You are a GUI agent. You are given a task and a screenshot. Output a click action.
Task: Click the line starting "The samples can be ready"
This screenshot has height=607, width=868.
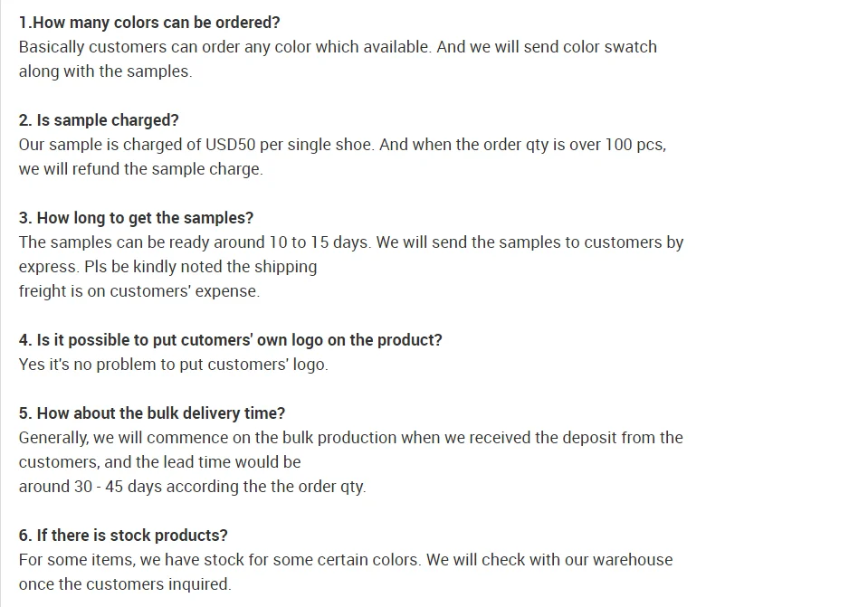[351, 242]
